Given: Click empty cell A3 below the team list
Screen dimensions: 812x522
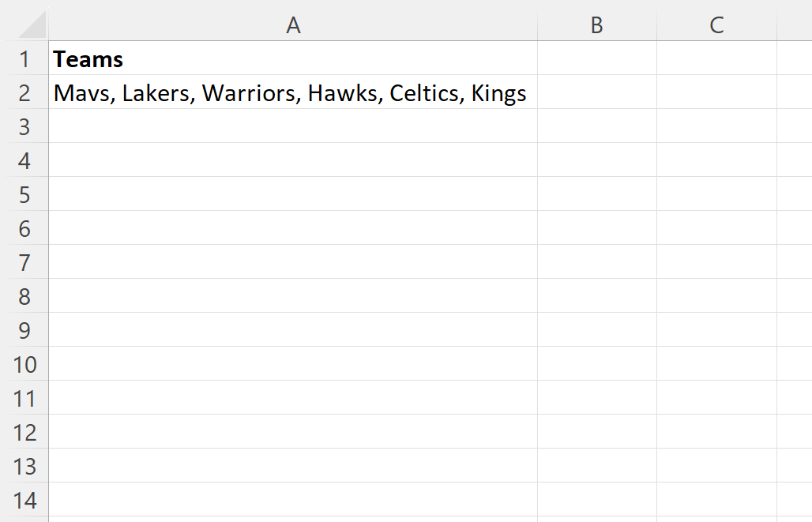Looking at the screenshot, I should pos(292,126).
